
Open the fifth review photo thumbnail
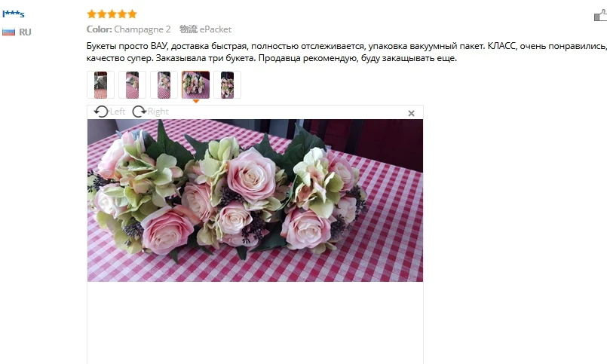(227, 84)
